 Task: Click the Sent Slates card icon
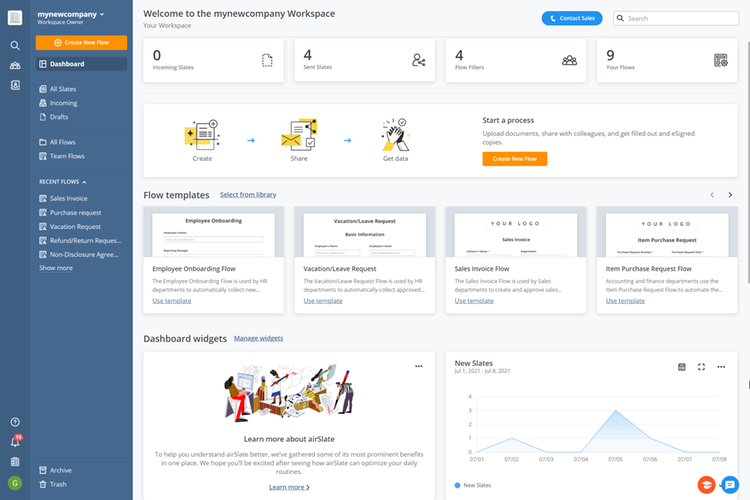[x=419, y=60]
